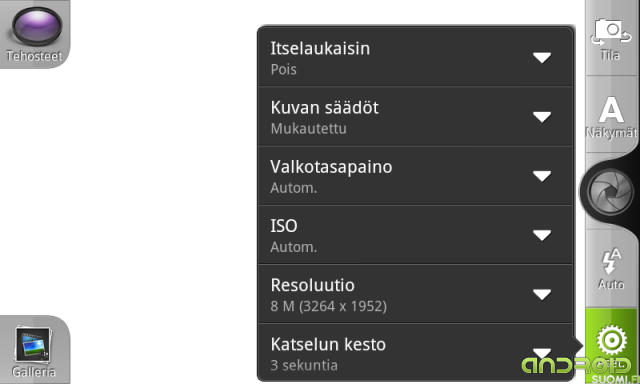Open Katselun kesto 3 sekuntia setting
Image resolution: width=640 pixels, height=384 pixels.
(x=415, y=352)
